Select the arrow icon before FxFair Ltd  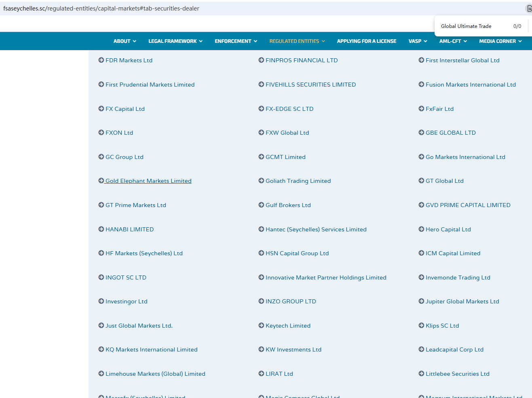[421, 109]
